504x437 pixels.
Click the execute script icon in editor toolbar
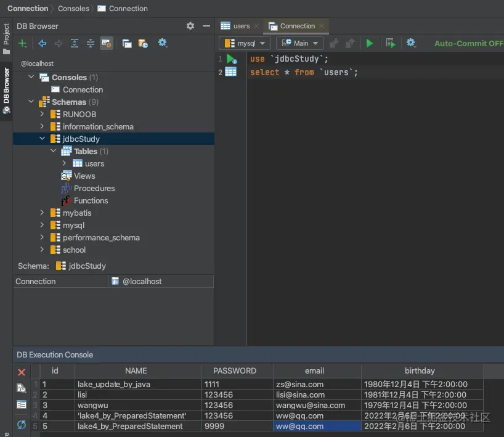coord(390,43)
